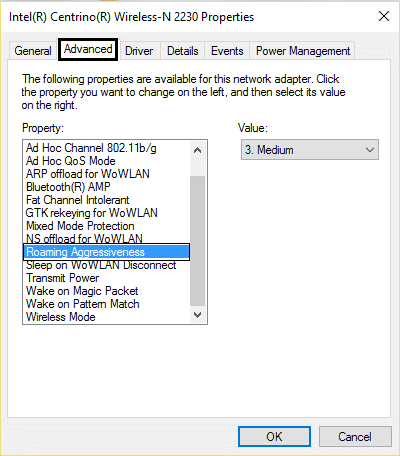Screen dimensions: 400x456
Task: Select Ad Hoc Channel 802.11b/g property
Action: pos(91,148)
